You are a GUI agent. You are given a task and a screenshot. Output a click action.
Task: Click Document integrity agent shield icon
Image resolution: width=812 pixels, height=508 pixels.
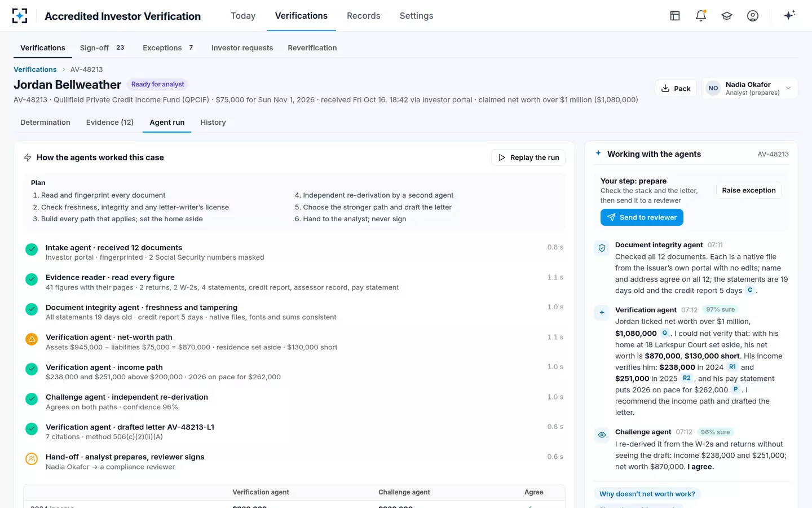tap(602, 248)
